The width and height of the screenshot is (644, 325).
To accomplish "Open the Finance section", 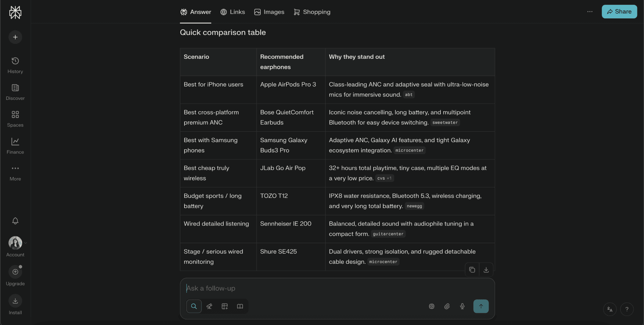I will click(15, 146).
